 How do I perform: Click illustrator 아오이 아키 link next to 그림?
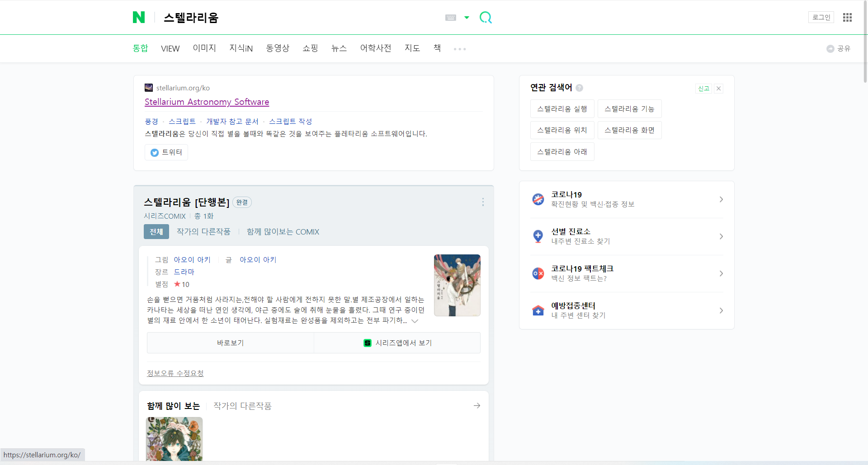pyautogui.click(x=192, y=259)
